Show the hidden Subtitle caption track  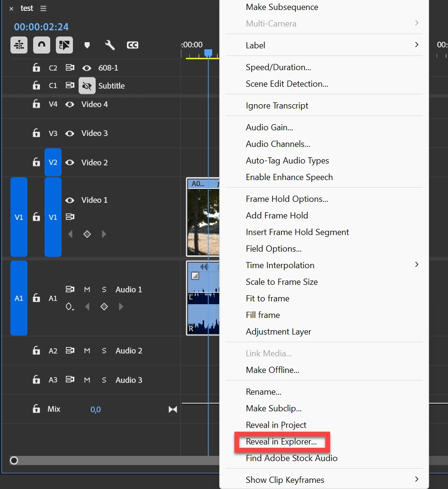point(87,86)
